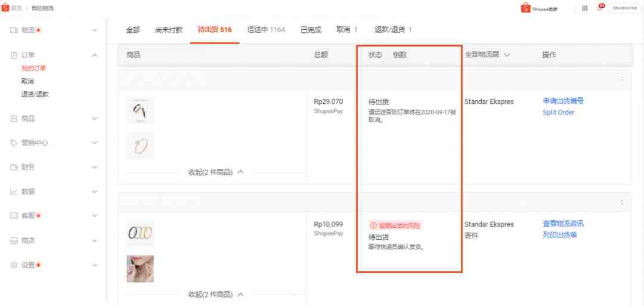Click the 商店 shop icon in sidebar
The width and height of the screenshot is (644, 306).
click(14, 240)
